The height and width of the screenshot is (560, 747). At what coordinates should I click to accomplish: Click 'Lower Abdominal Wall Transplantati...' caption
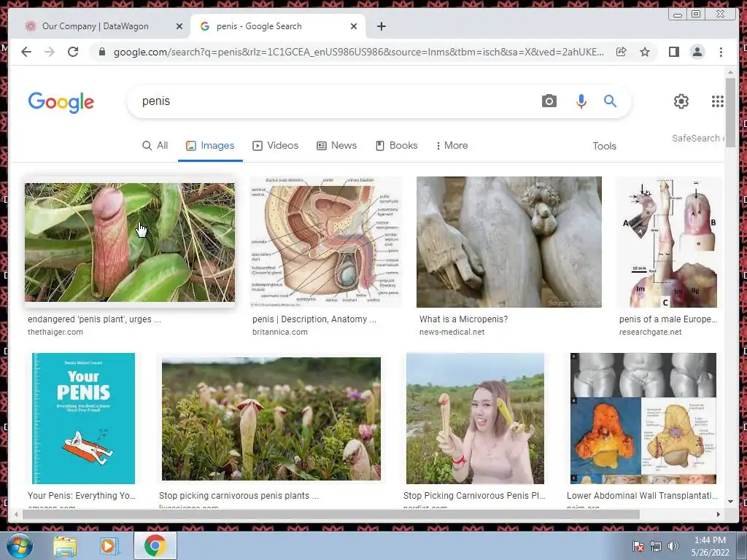click(642, 495)
